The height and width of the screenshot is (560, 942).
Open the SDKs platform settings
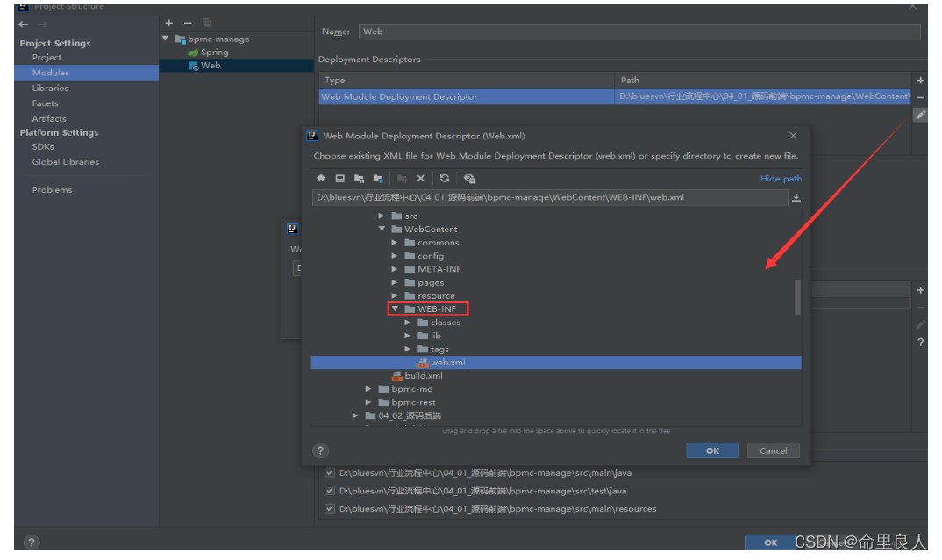[43, 146]
